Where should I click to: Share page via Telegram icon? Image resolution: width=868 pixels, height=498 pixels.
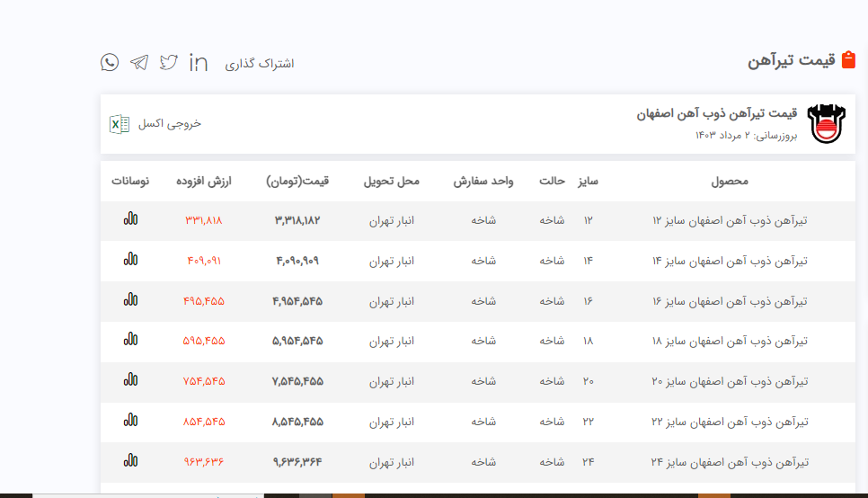(x=138, y=62)
